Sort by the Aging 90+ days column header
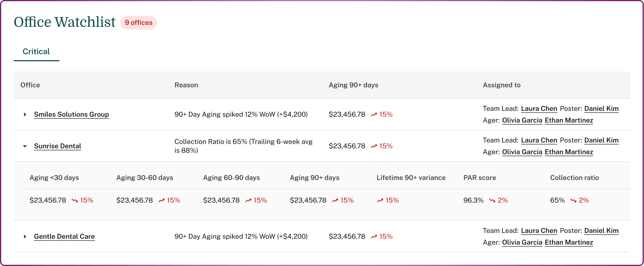This screenshot has height=266, width=644. point(353,85)
